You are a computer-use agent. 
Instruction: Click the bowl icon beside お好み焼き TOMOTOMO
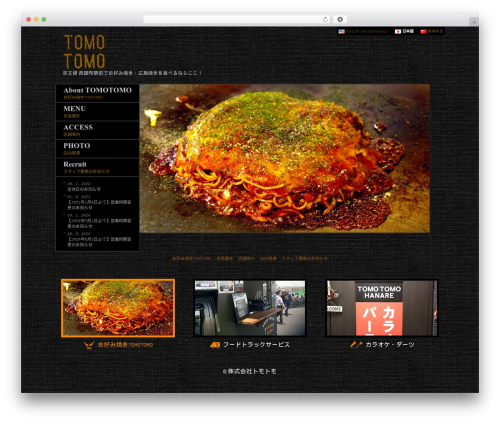88,345
